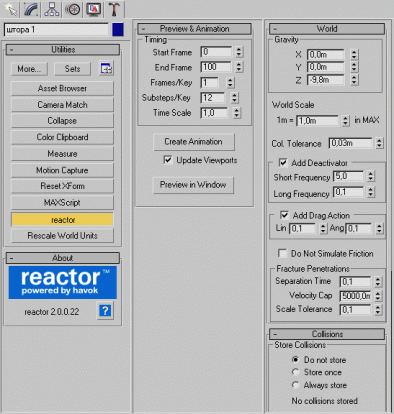Click the Time Scale spinner
This screenshot has width=394, height=414.
tap(236, 113)
